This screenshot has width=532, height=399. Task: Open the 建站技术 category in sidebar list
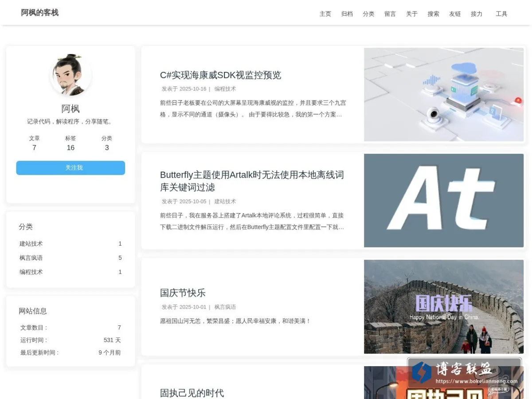[x=70, y=243]
